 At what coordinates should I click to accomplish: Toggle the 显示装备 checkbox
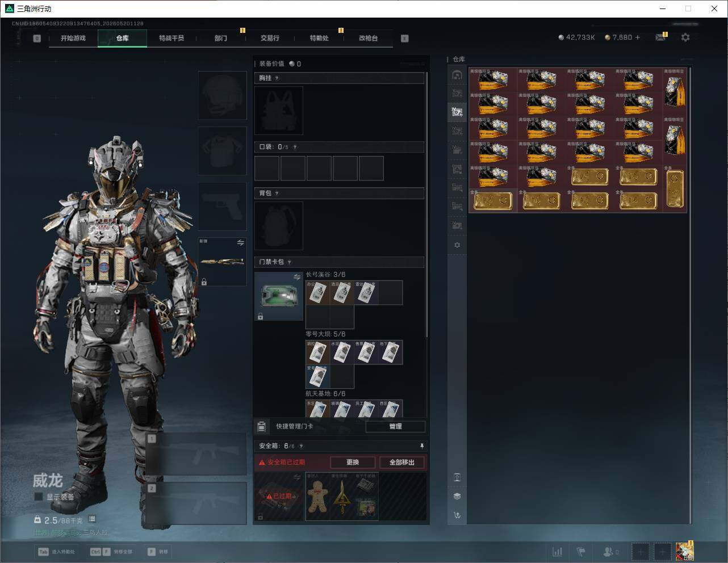click(39, 497)
